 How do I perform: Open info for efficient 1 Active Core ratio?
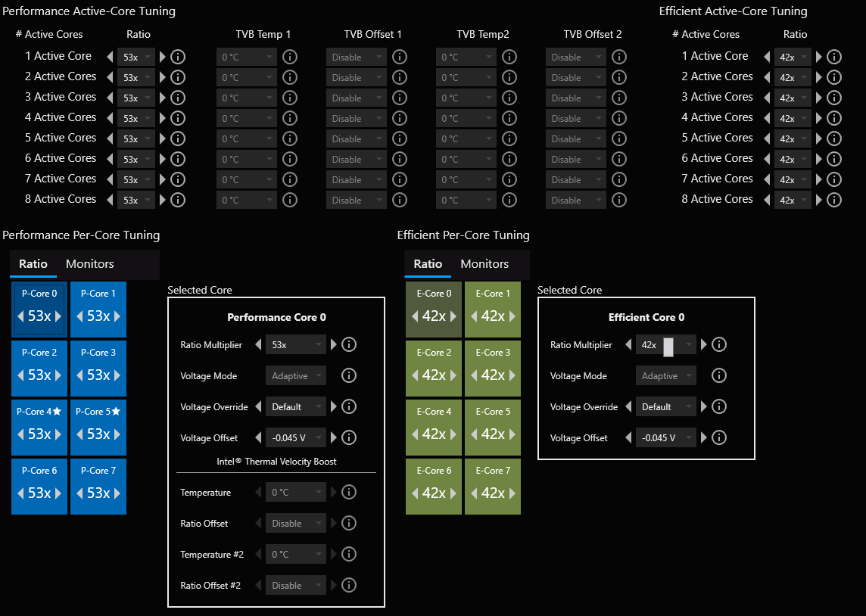pos(834,56)
